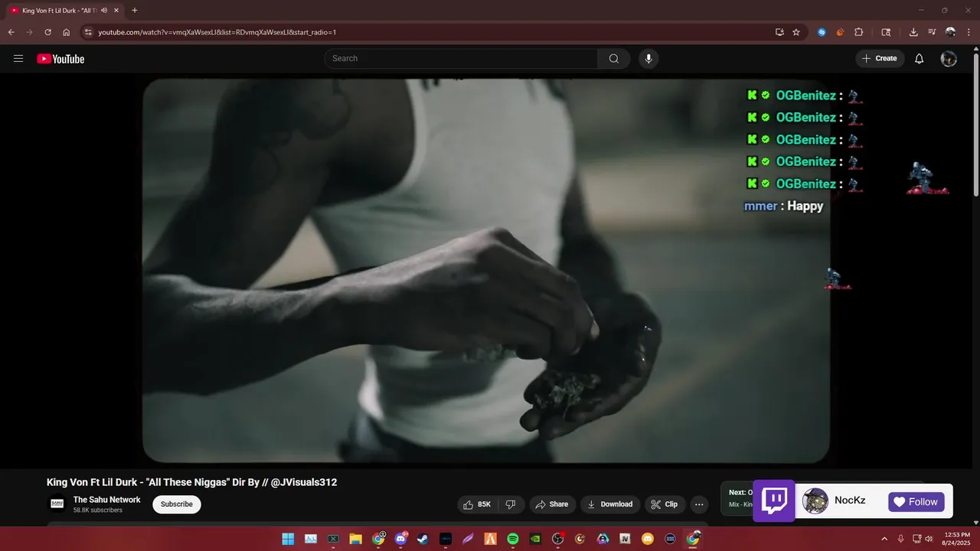Open Discord from the taskbar
This screenshot has height=551, width=980.
pyautogui.click(x=400, y=539)
